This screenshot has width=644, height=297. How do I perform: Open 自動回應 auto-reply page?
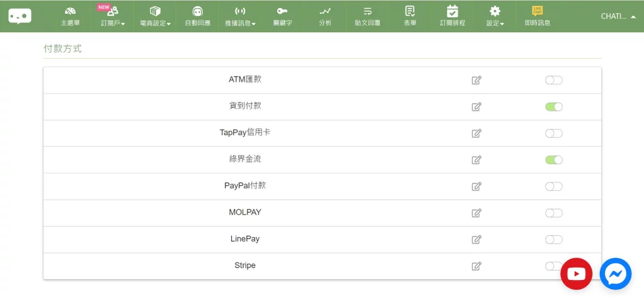(198, 16)
